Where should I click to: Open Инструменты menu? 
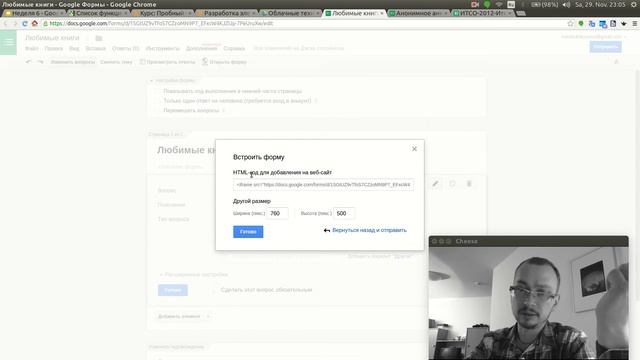[x=162, y=49]
